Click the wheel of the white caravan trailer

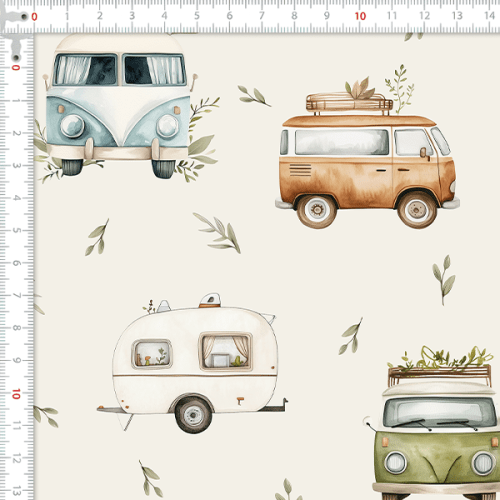pyautogui.click(x=194, y=415)
